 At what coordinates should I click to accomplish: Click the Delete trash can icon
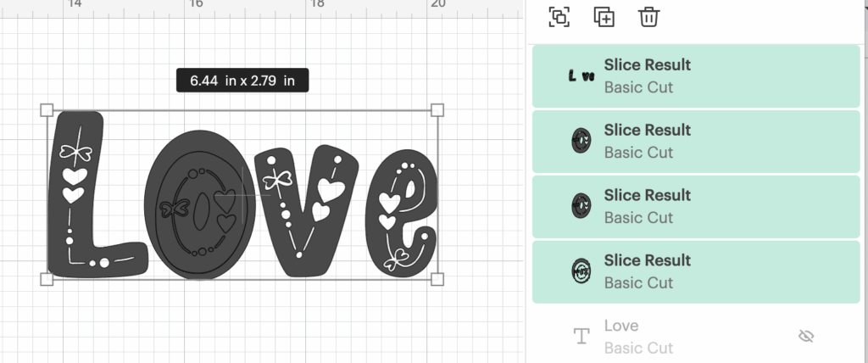648,17
